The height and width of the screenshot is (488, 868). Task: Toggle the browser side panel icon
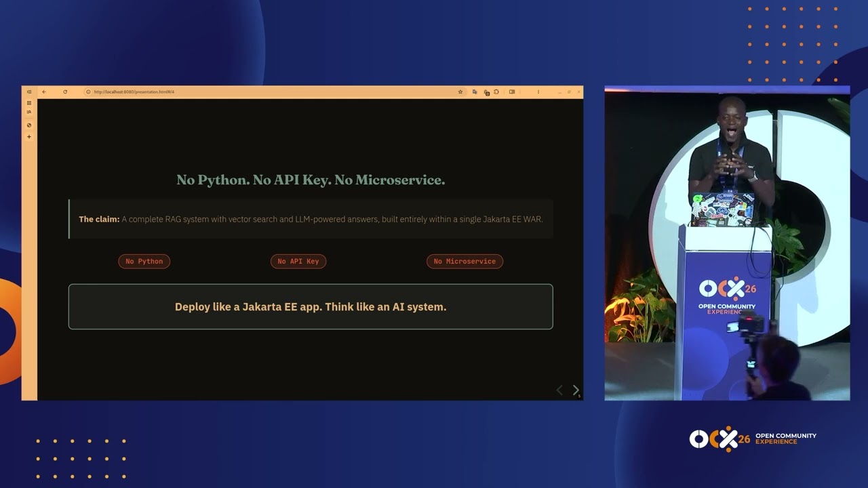pyautogui.click(x=512, y=91)
